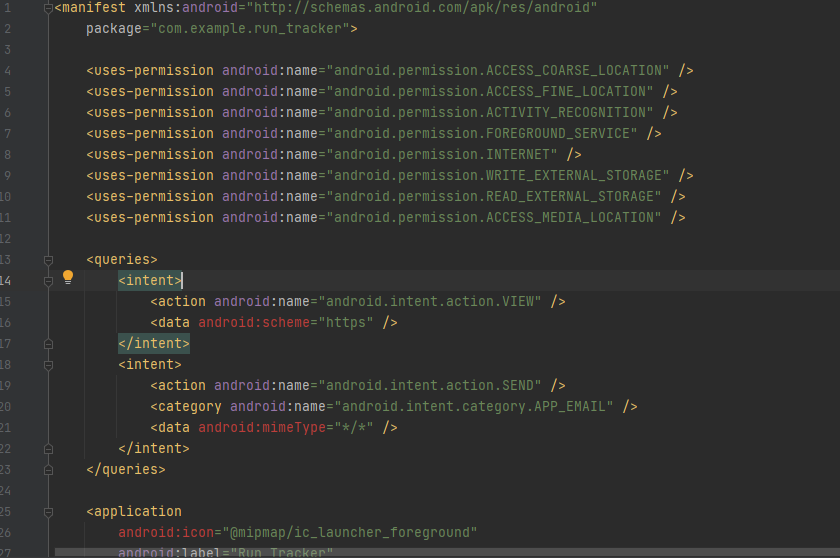Click the android:icon attribute

166,532
